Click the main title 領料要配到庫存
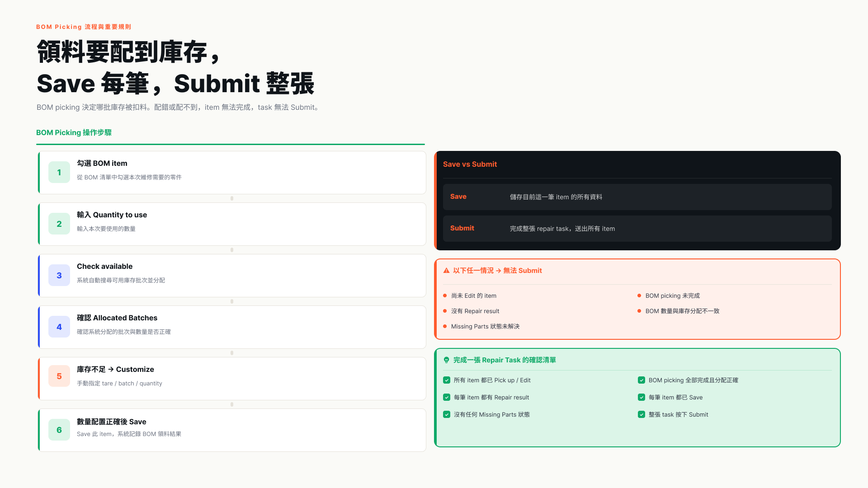This screenshot has width=868, height=488. click(128, 52)
